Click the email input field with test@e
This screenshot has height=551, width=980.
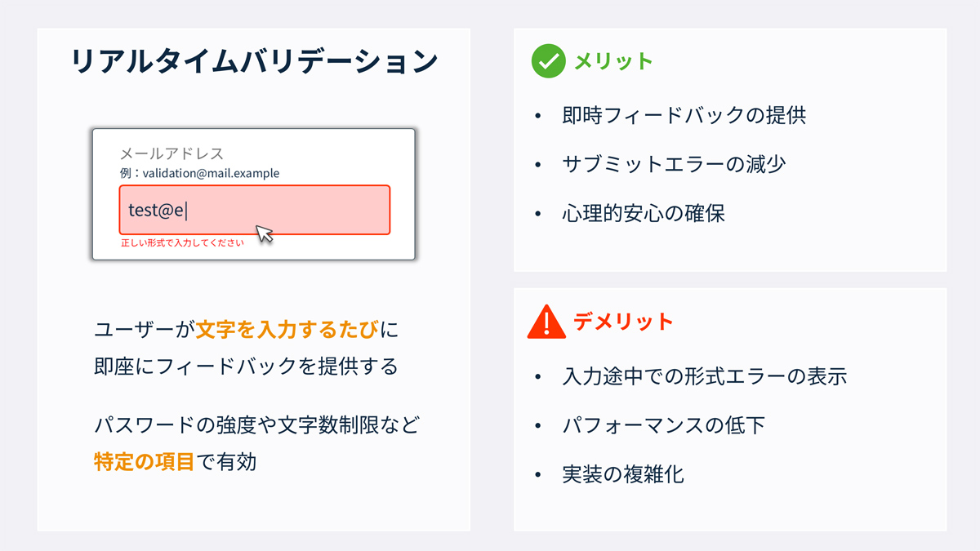click(x=254, y=210)
